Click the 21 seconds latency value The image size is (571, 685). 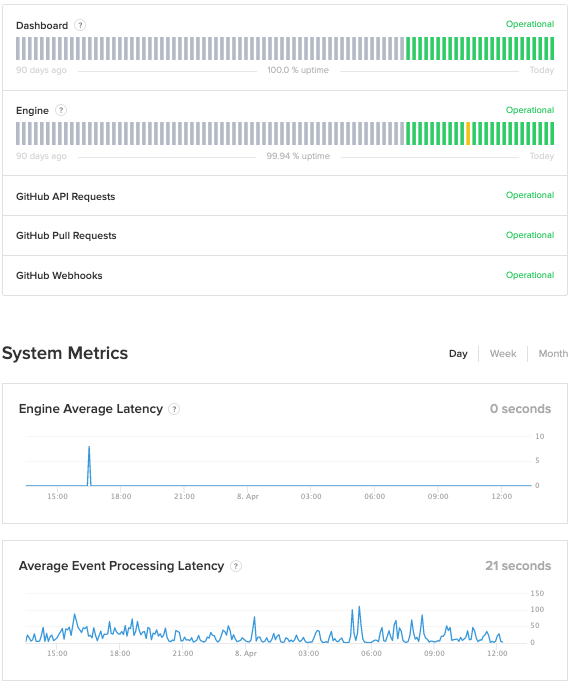[x=518, y=566]
